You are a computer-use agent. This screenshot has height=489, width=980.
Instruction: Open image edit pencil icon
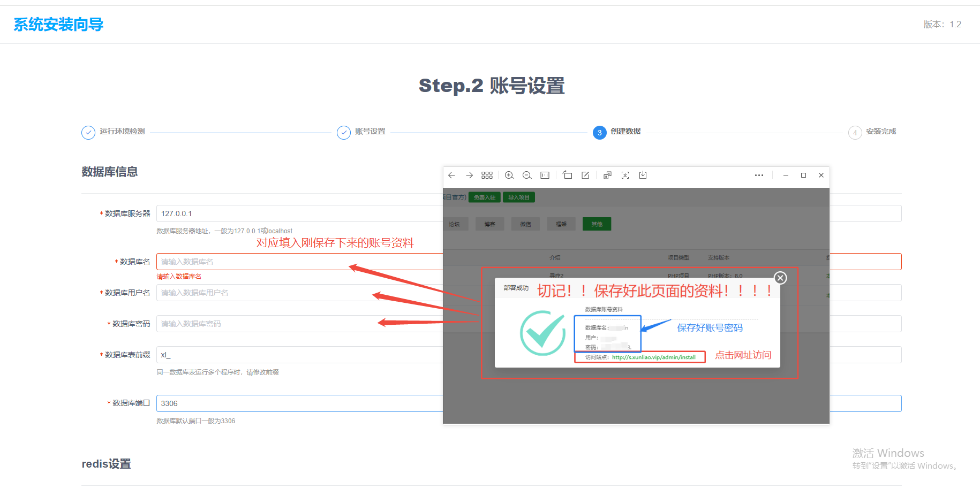click(x=585, y=175)
